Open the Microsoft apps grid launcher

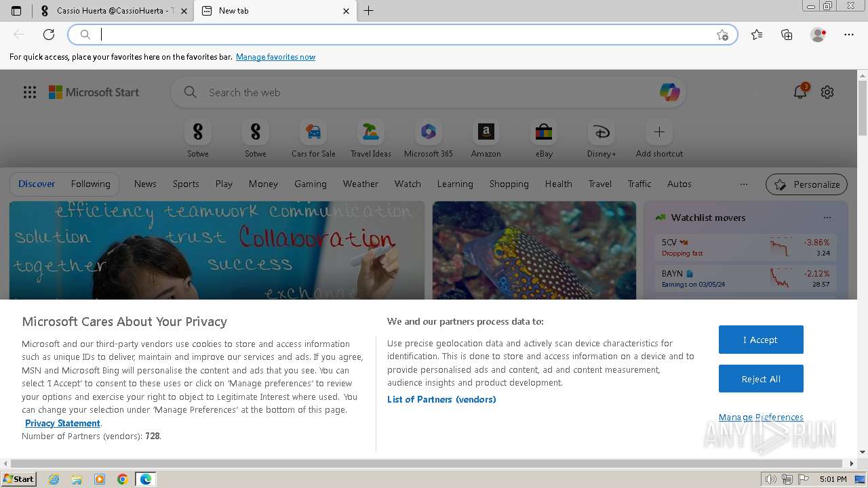[x=30, y=92]
